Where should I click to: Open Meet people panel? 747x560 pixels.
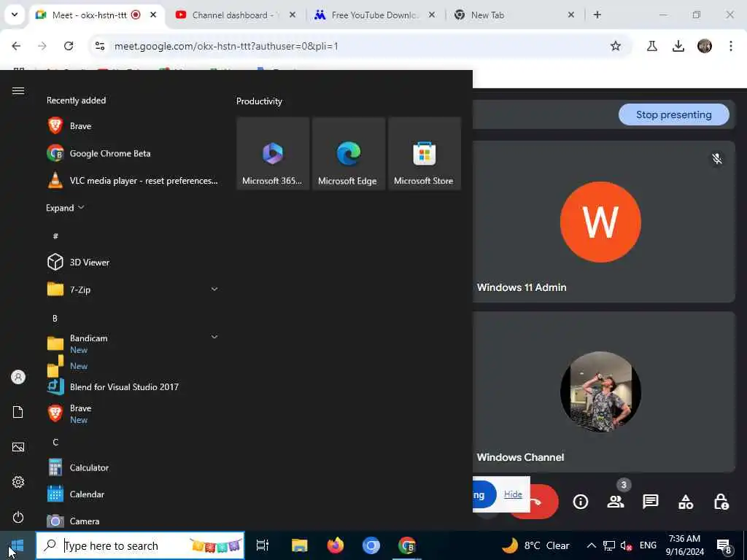[x=616, y=502]
